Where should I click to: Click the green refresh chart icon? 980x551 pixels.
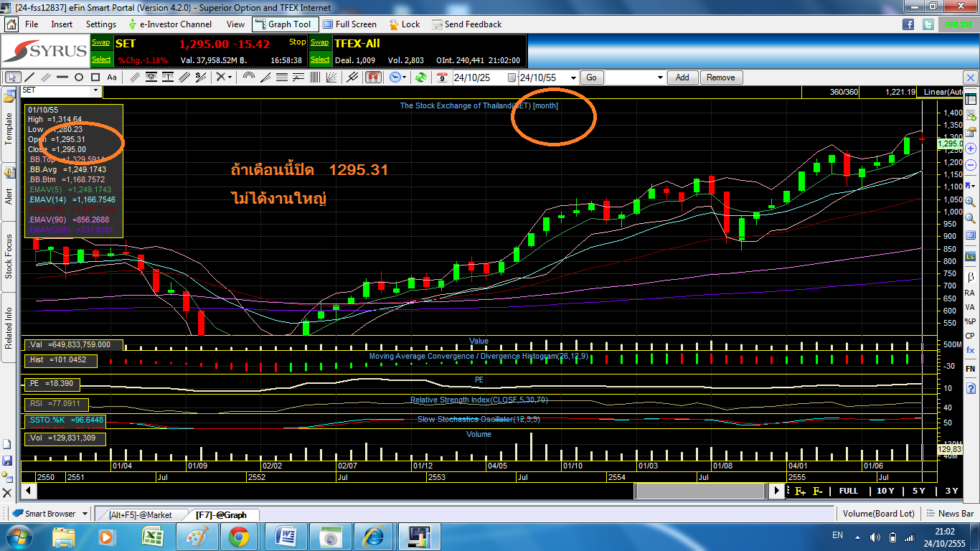coord(420,77)
